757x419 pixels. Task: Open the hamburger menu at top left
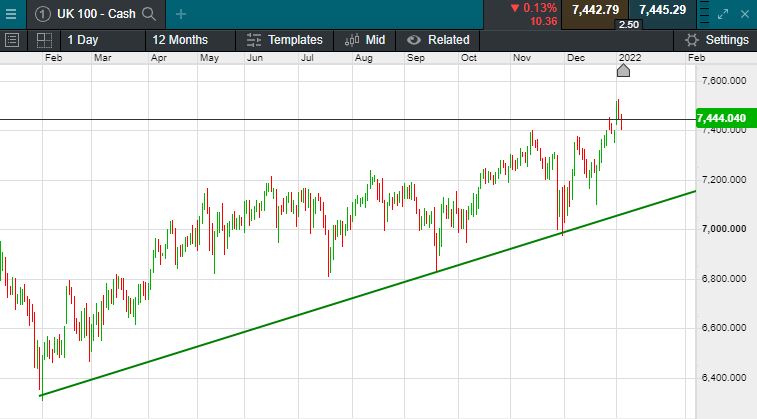(x=11, y=14)
